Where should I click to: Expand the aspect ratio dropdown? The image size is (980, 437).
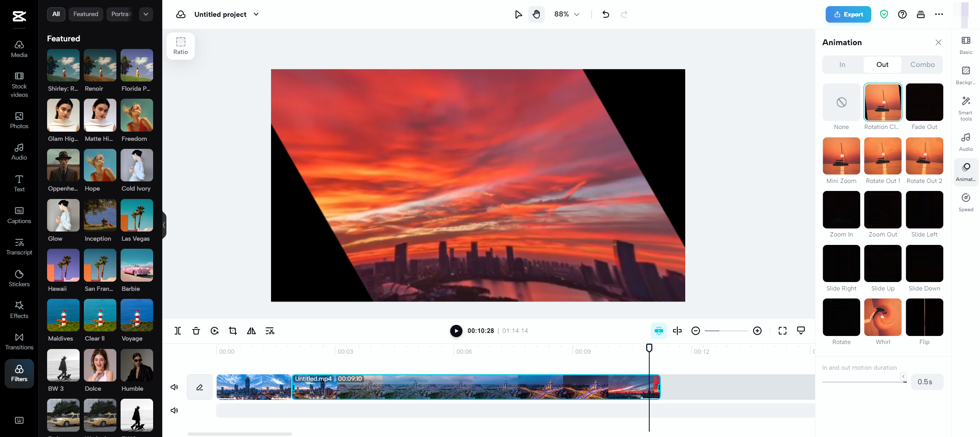pyautogui.click(x=180, y=45)
